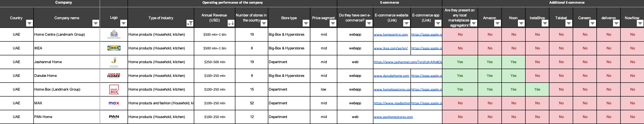
Task: Open Company name filter dropdown
Action: 96,23
